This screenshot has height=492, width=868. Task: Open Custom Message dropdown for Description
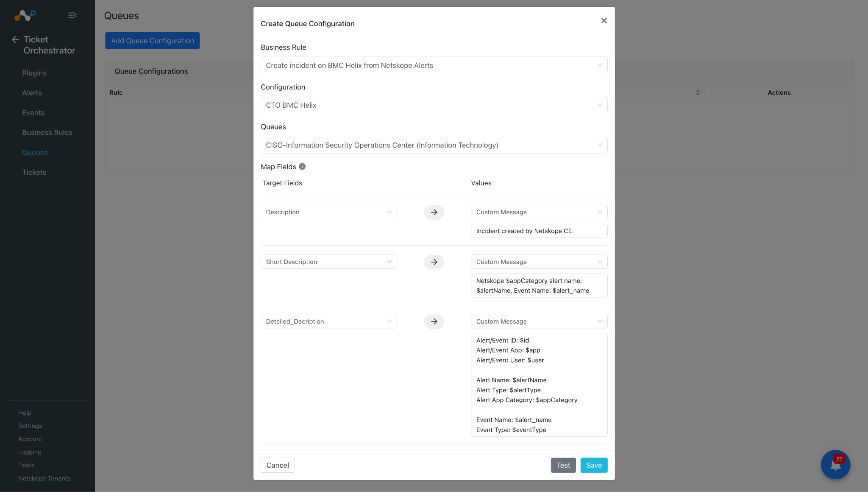539,212
